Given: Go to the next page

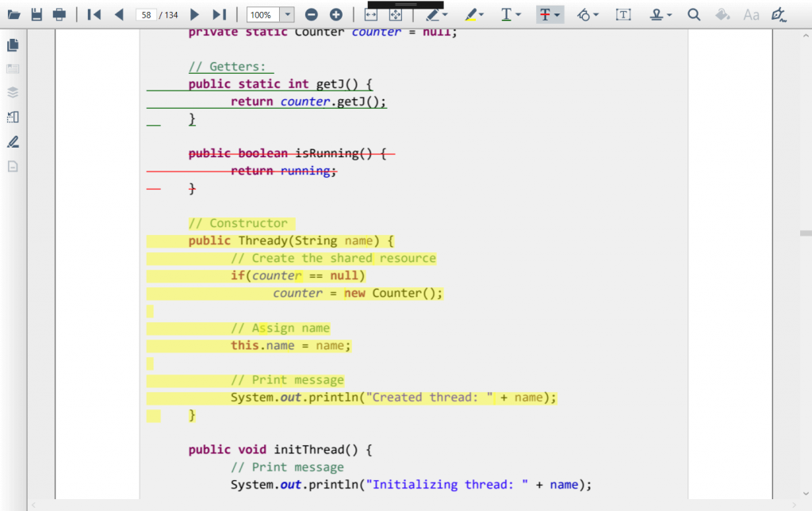Looking at the screenshot, I should tap(193, 14).
